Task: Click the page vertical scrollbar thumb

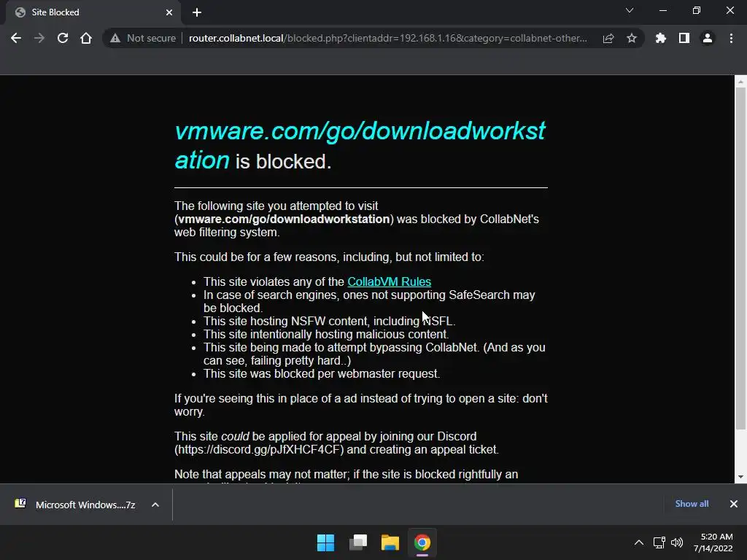Action: 740,259
